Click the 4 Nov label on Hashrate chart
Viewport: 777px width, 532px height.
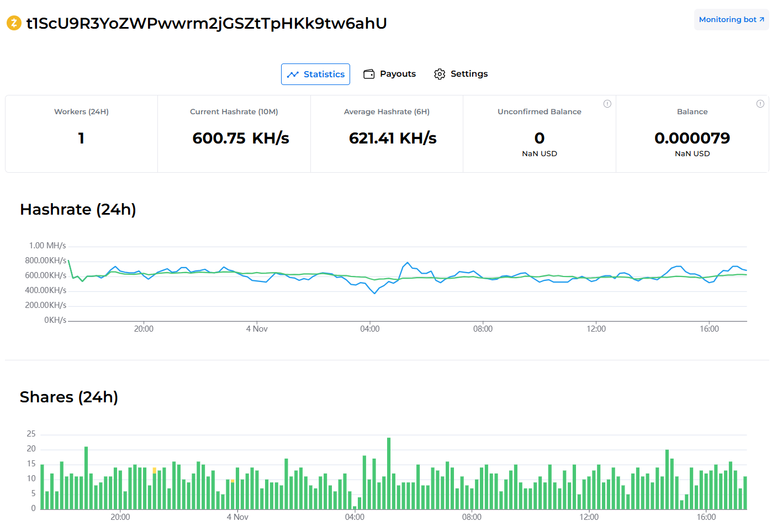257,329
